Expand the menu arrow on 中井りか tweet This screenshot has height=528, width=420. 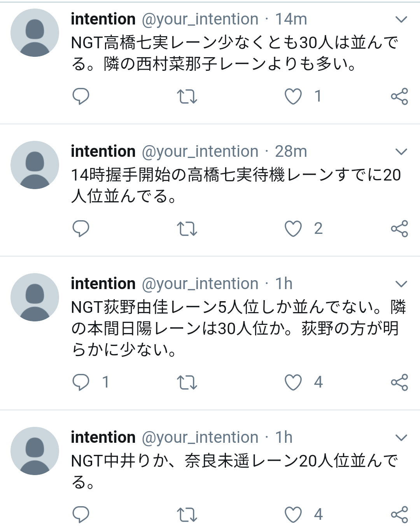[x=401, y=437]
